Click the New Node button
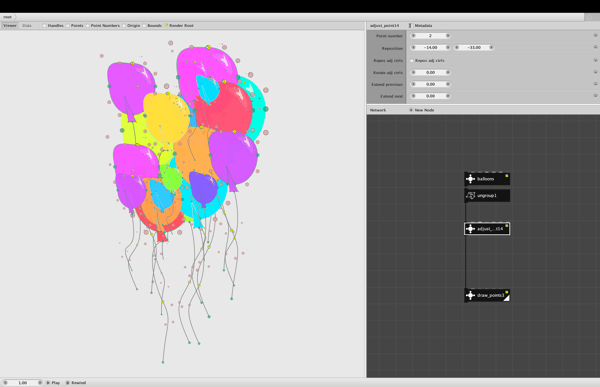This screenshot has height=387, width=600. (x=422, y=110)
